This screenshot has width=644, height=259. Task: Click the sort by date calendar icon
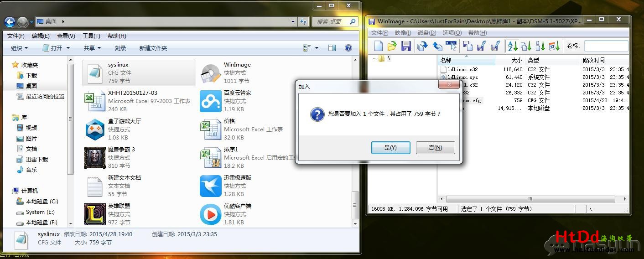point(555,46)
